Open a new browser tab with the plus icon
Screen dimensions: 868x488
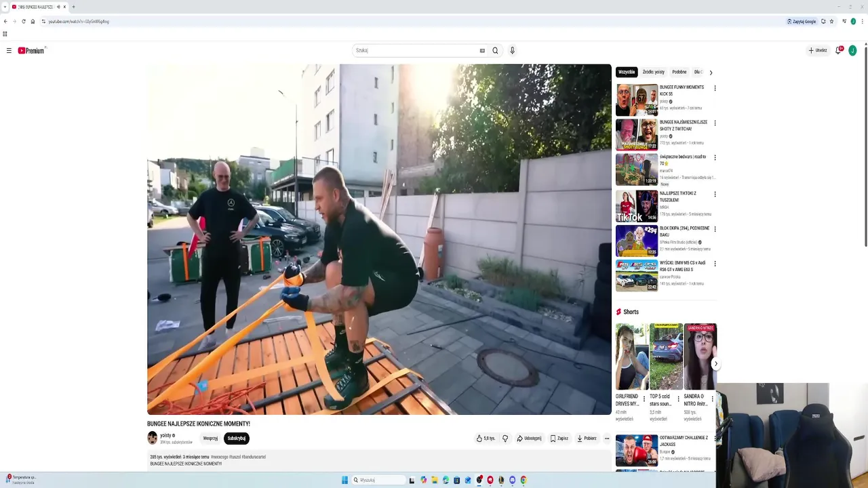point(73,7)
